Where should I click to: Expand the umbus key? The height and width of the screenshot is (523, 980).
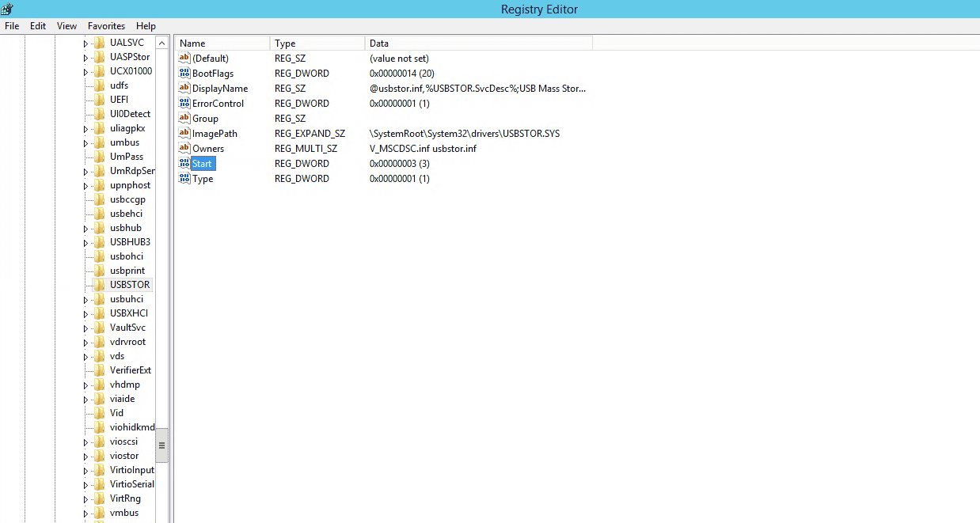[x=85, y=142]
